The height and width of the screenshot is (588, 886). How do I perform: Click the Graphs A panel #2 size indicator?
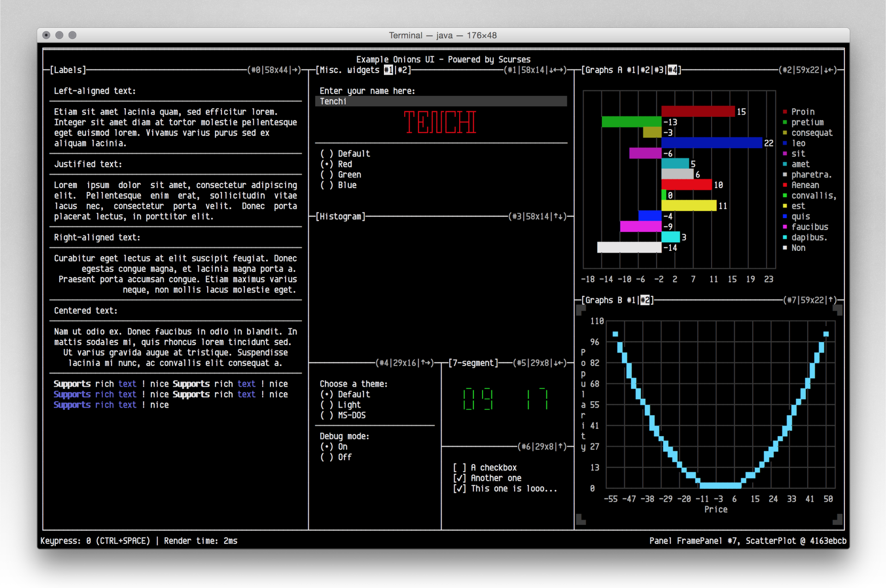(808, 70)
